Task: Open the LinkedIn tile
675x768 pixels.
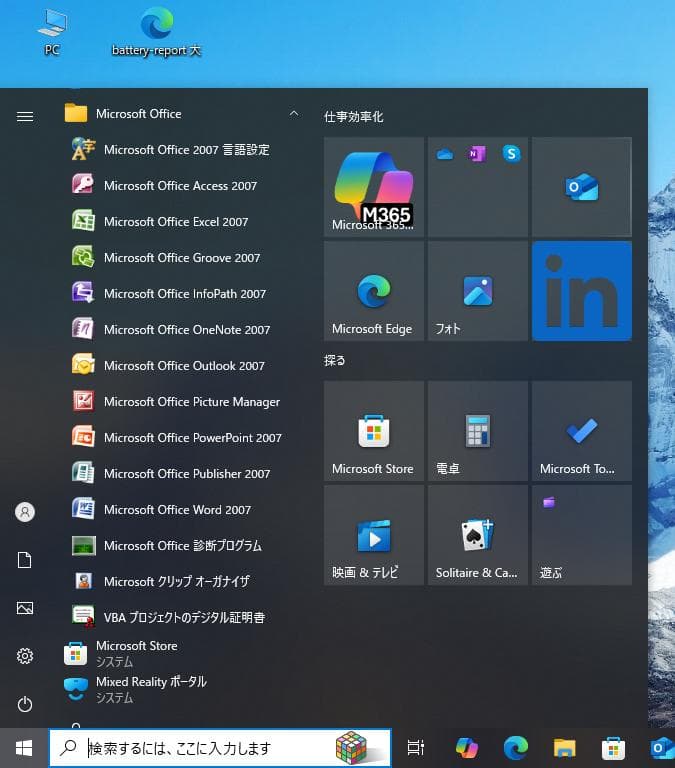Action: 582,291
